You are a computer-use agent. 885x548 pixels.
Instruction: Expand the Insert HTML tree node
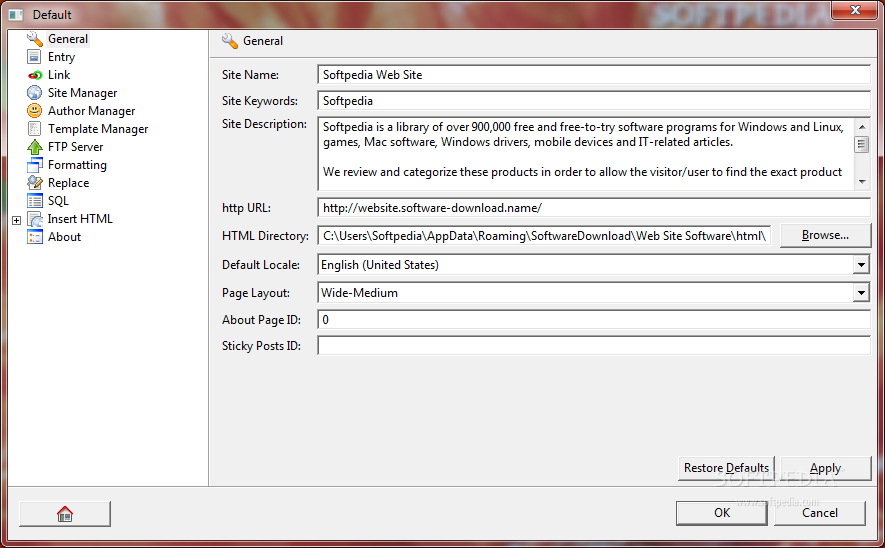click(16, 220)
